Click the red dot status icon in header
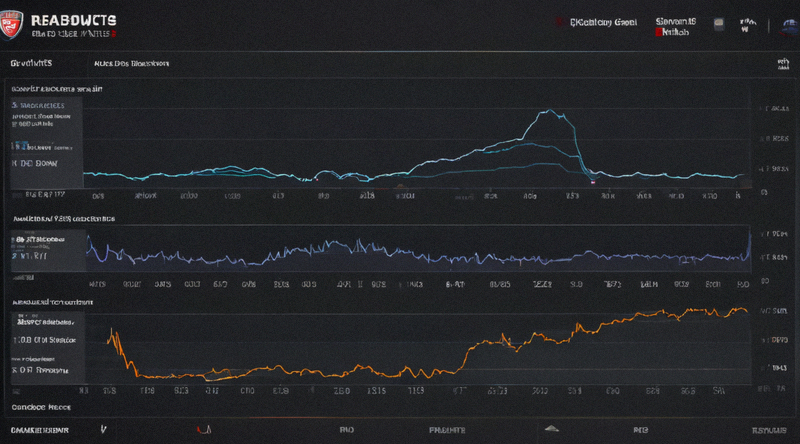 [x=560, y=22]
